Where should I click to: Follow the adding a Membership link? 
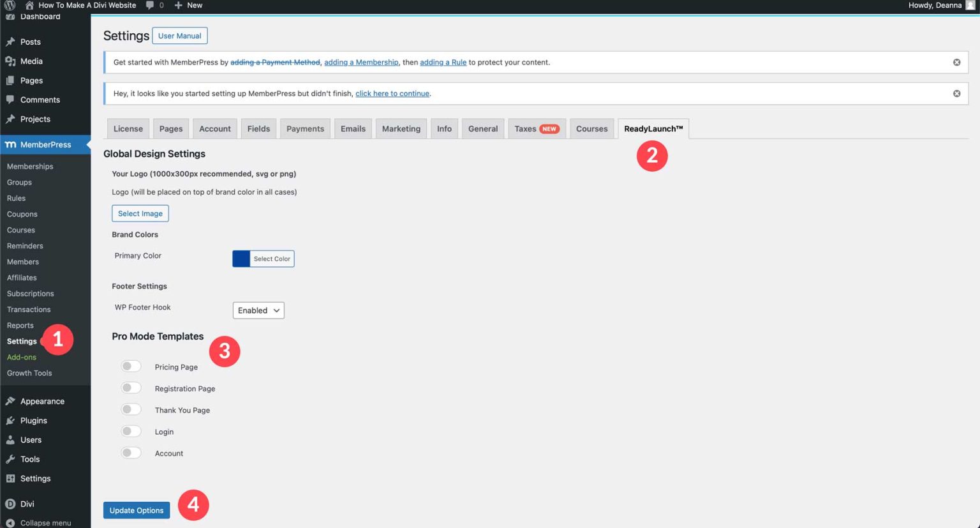click(x=360, y=62)
